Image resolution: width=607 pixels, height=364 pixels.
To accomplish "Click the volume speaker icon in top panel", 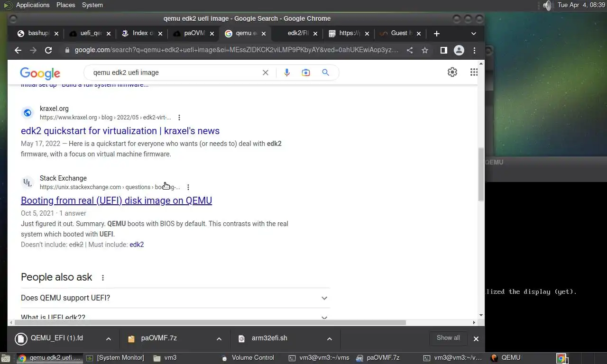I will pos(547,5).
